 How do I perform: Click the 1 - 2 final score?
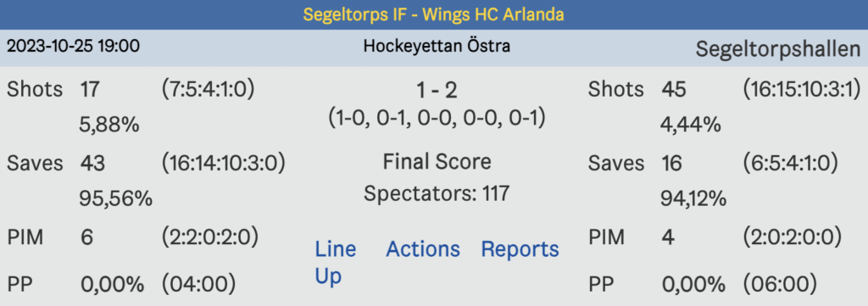coord(437,91)
